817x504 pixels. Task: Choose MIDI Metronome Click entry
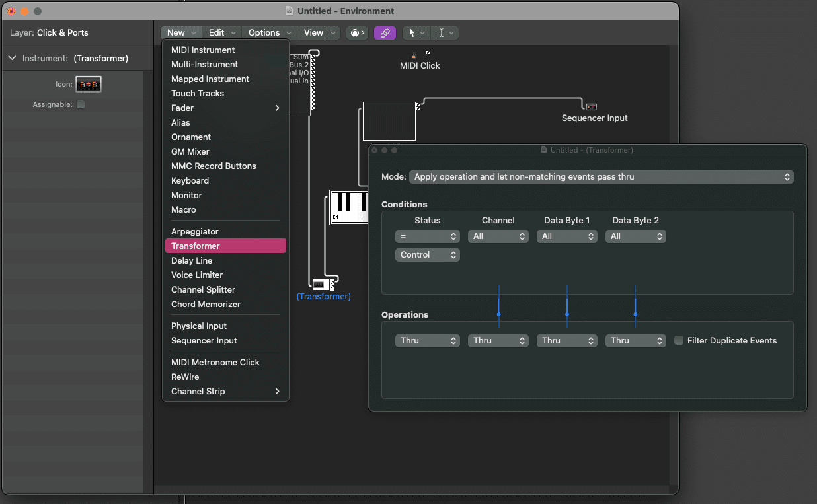tap(225, 362)
